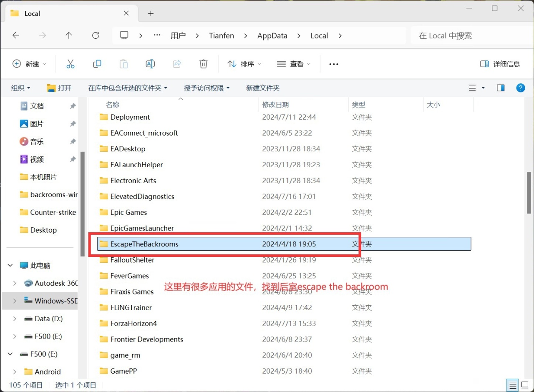Navigate to 用户 in the address bar
Screen dimensions: 534x392
(178, 35)
